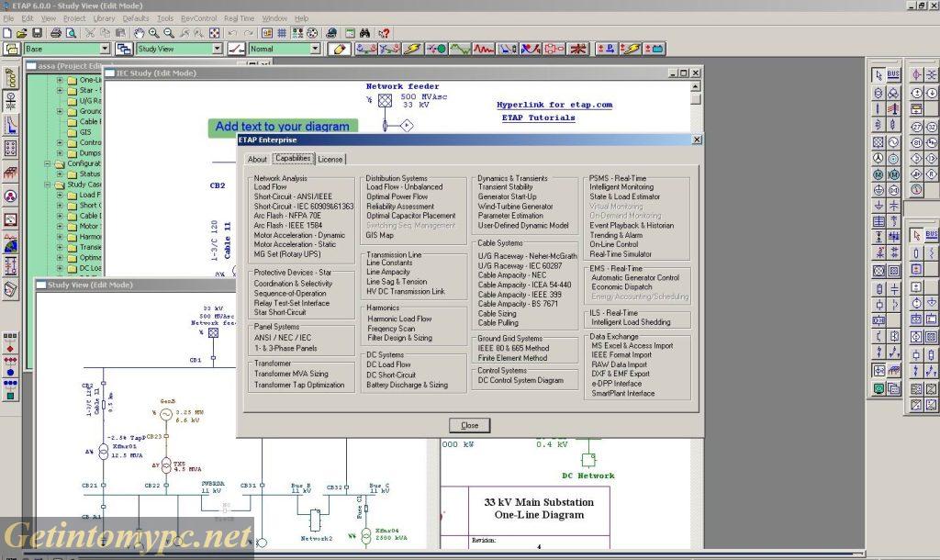
Task: Click the Zoom In magnifier icon
Action: click(x=153, y=33)
